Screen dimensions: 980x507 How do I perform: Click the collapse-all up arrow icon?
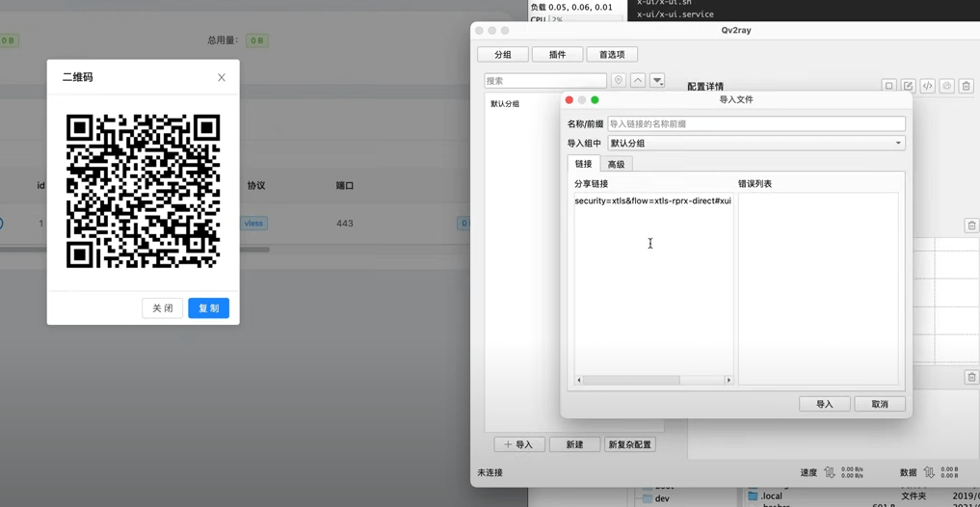coord(638,81)
